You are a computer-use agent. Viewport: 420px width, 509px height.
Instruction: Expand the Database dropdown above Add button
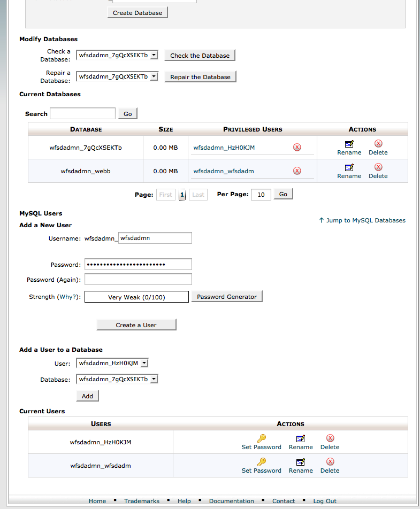[117, 379]
